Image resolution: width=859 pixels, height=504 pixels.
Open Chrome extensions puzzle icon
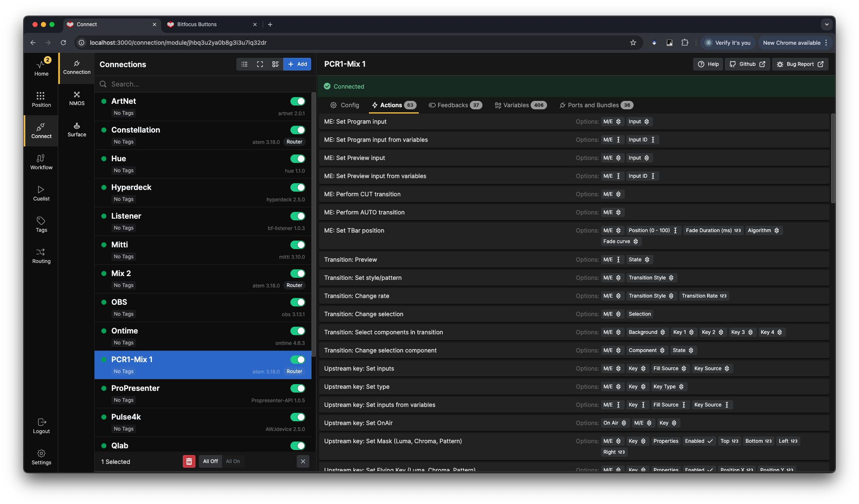coord(685,43)
